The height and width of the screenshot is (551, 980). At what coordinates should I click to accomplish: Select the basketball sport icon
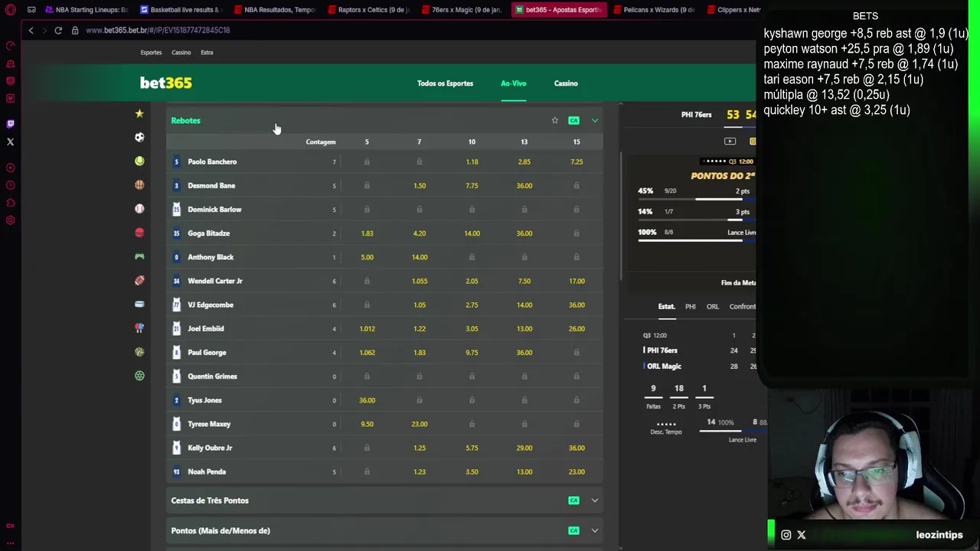tap(139, 185)
